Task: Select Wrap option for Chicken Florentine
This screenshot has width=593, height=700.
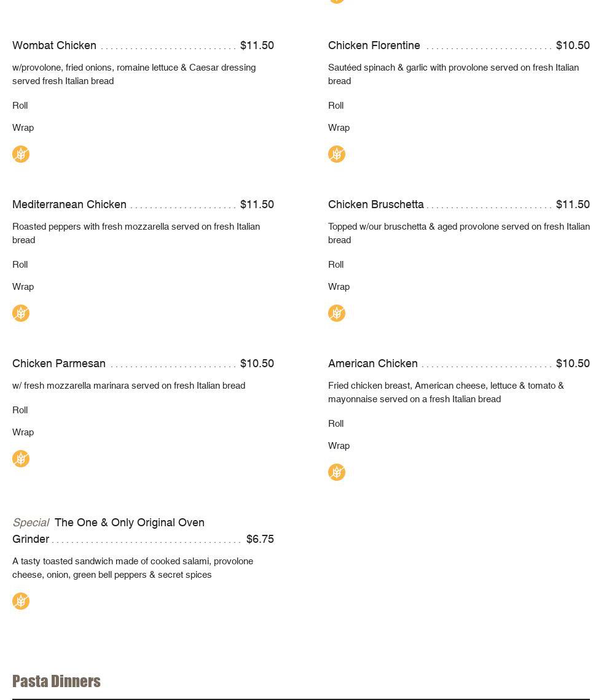Action: (x=339, y=128)
